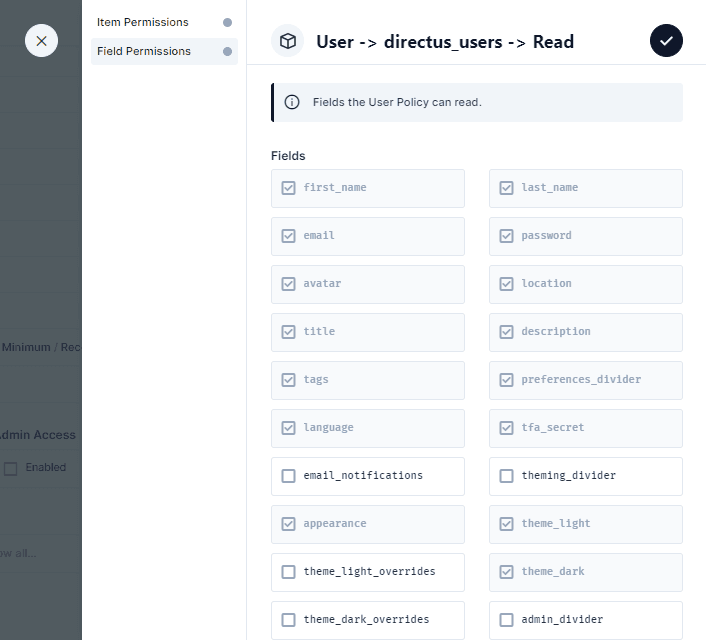The height and width of the screenshot is (640, 706).
Task: Uncheck the title field
Action: pos(288,332)
